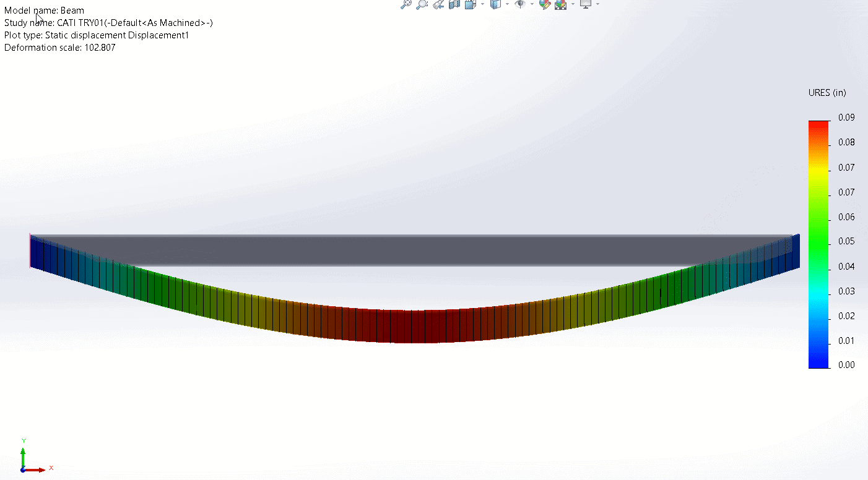Click the 'Plot type: Static displacement' text
Viewport: 868px width, 480px height.
click(x=97, y=35)
